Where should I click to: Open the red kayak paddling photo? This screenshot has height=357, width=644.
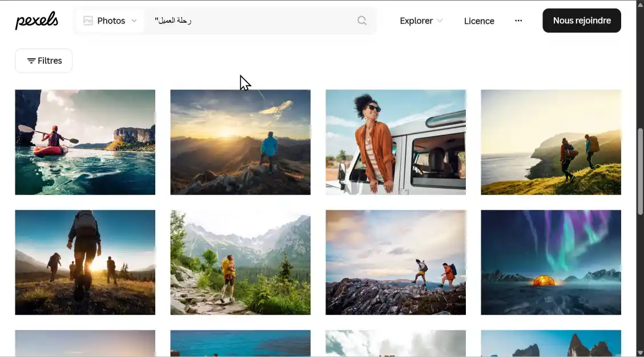pos(85,142)
